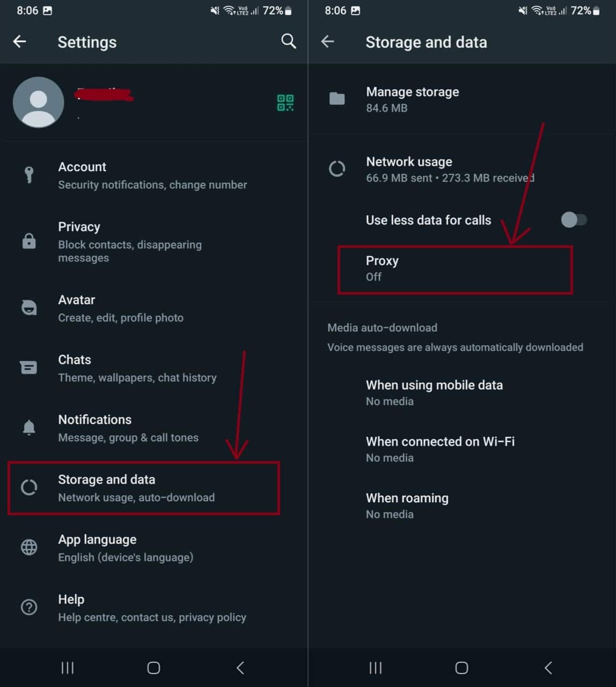Tap the App language globe icon
This screenshot has height=687, width=616.
[29, 547]
